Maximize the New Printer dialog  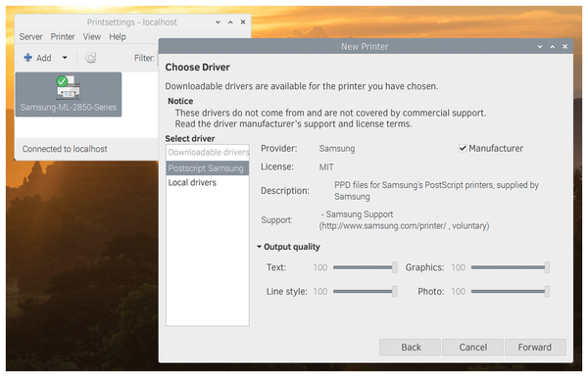click(x=553, y=46)
